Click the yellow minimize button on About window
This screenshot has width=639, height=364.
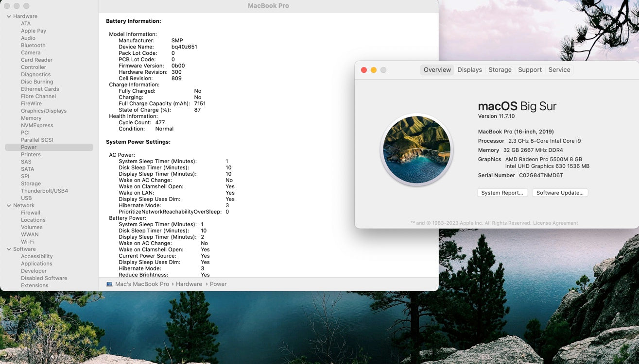tap(373, 70)
